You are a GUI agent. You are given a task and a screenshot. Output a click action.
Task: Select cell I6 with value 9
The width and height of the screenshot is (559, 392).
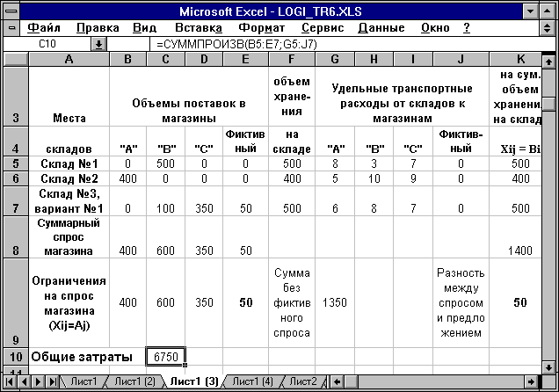pyautogui.click(x=413, y=178)
